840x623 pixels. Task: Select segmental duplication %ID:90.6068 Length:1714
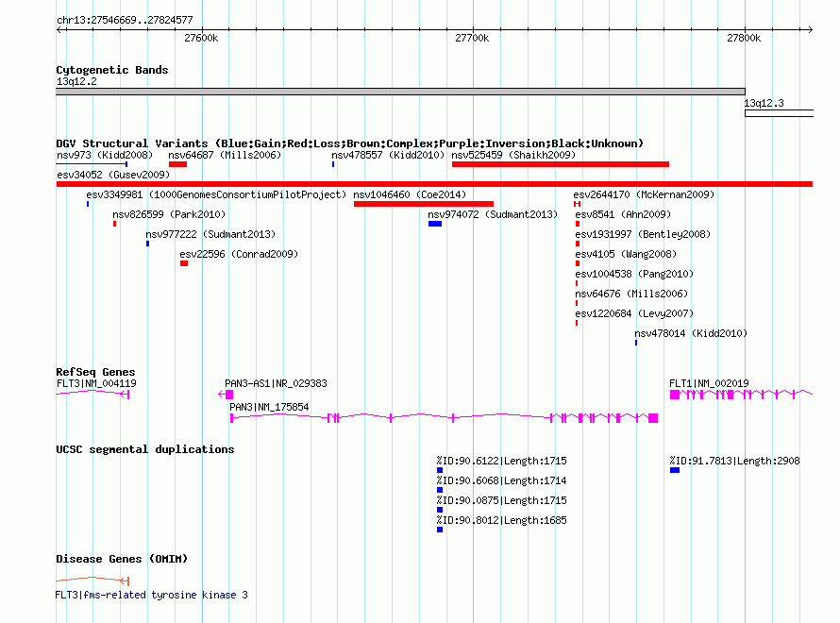(501, 480)
